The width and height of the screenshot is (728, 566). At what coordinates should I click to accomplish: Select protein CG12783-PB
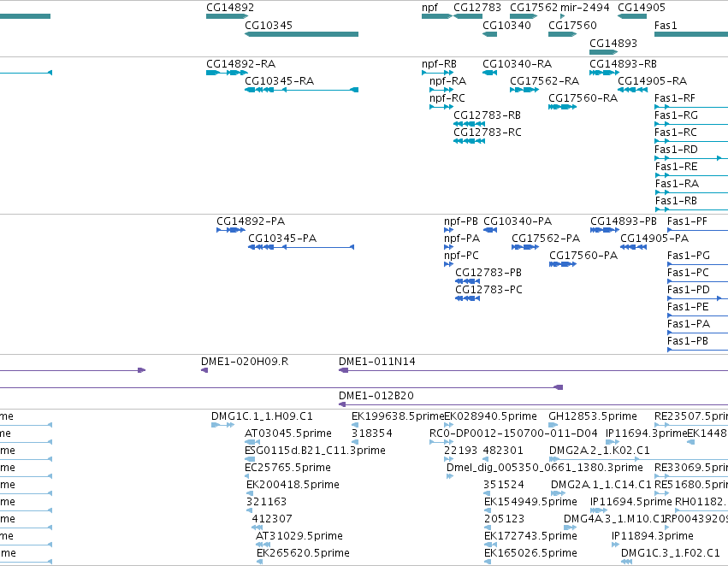tap(488, 273)
